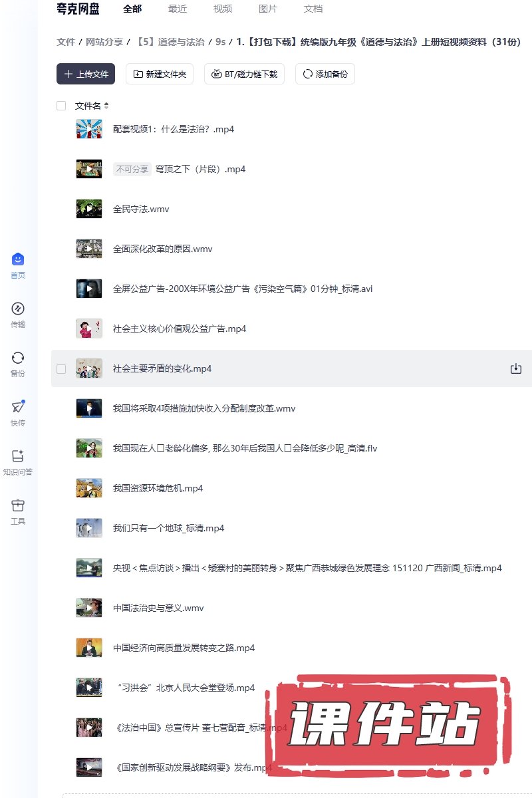Open the 【5】道德与法治 breadcrumb folder
Viewport: 532px width, 798px height.
[x=170, y=42]
